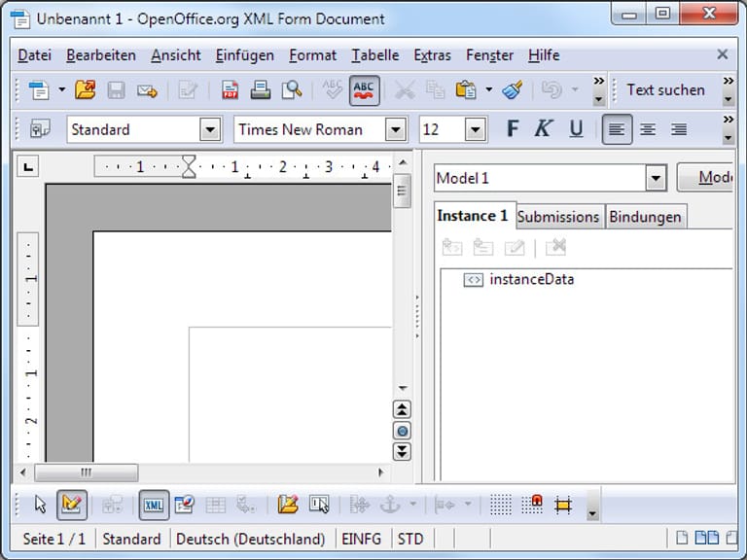Go to previous page double-arrow button
This screenshot has height=560, width=747.
click(402, 409)
